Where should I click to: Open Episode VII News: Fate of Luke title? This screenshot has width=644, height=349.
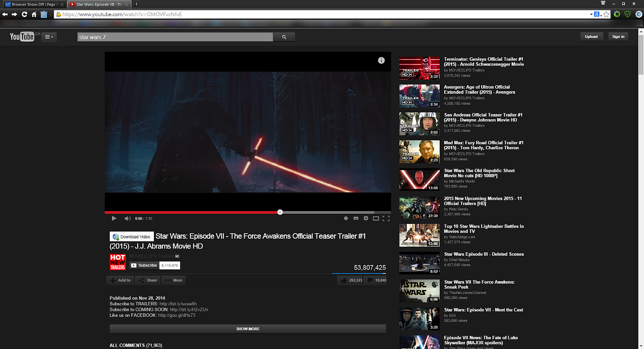[x=481, y=340]
